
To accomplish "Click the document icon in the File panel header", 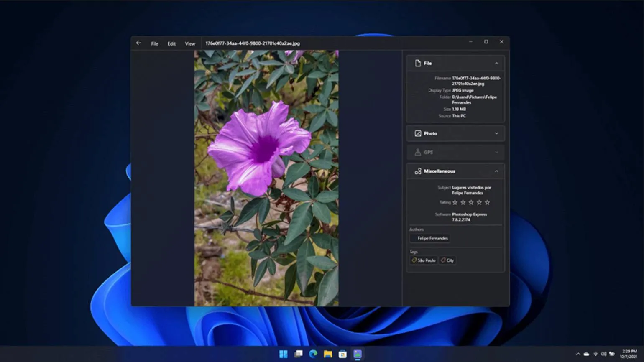I will tap(417, 63).
